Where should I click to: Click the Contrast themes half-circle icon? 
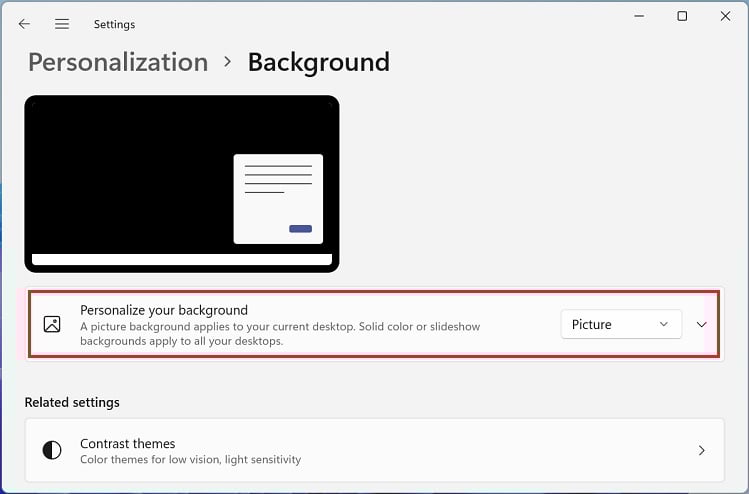[52, 450]
